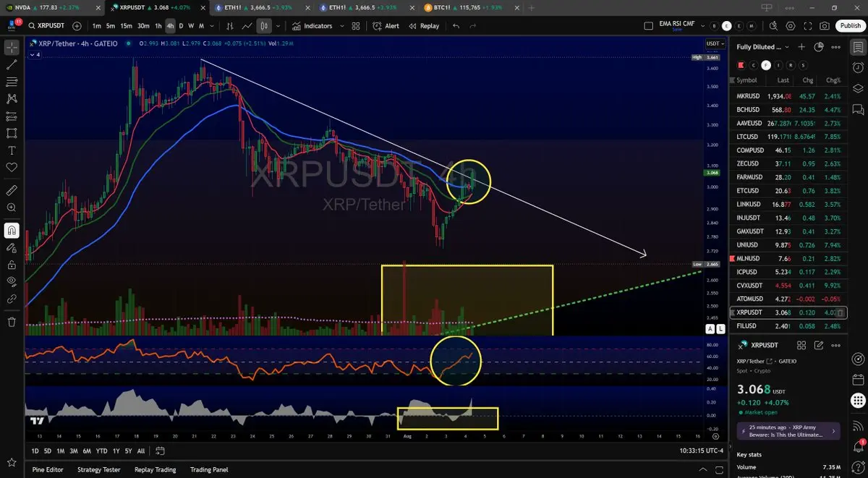Select the YTD date range

(102, 451)
